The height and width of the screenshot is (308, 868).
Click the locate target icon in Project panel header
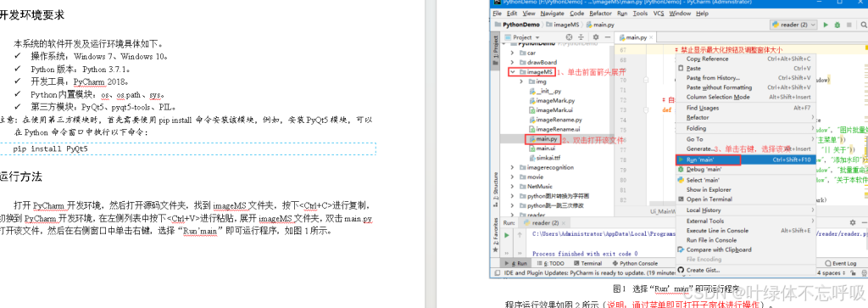pyautogui.click(x=569, y=37)
